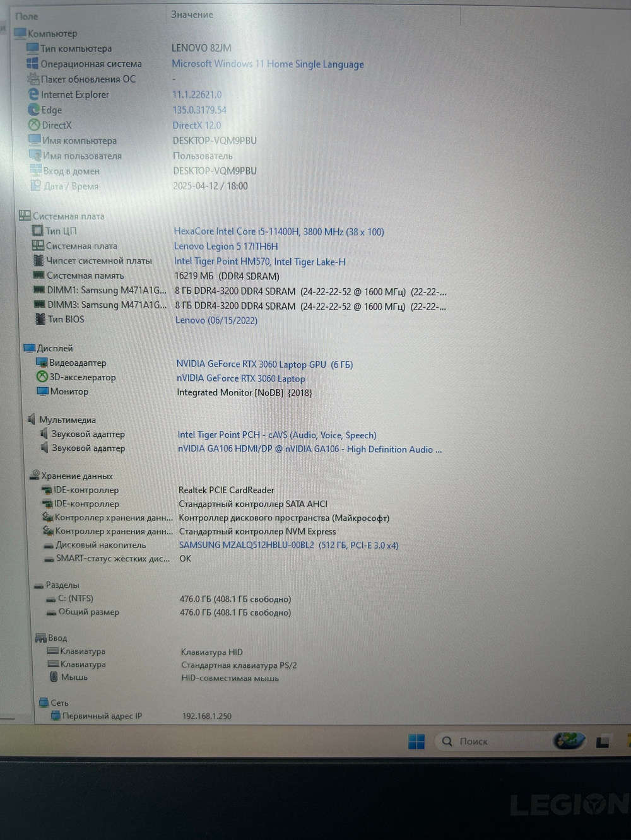Click the search highlight picture in taskbar
Screen dimensions: 631x840
tap(569, 740)
